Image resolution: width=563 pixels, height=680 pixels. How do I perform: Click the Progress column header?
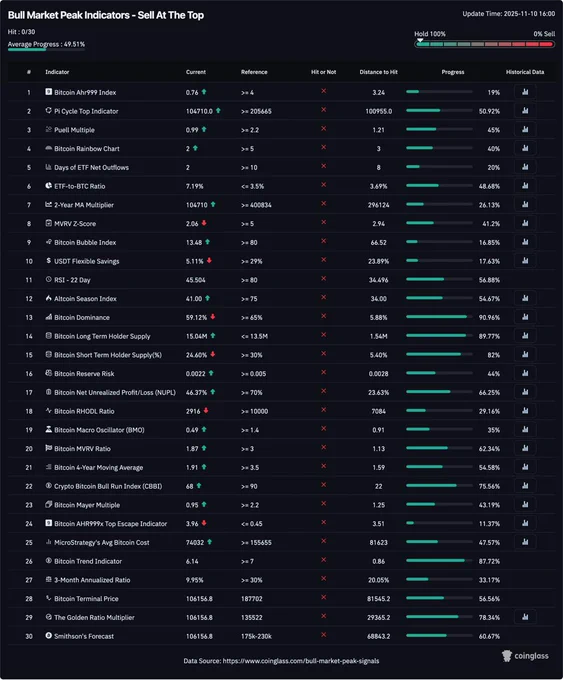coord(453,72)
